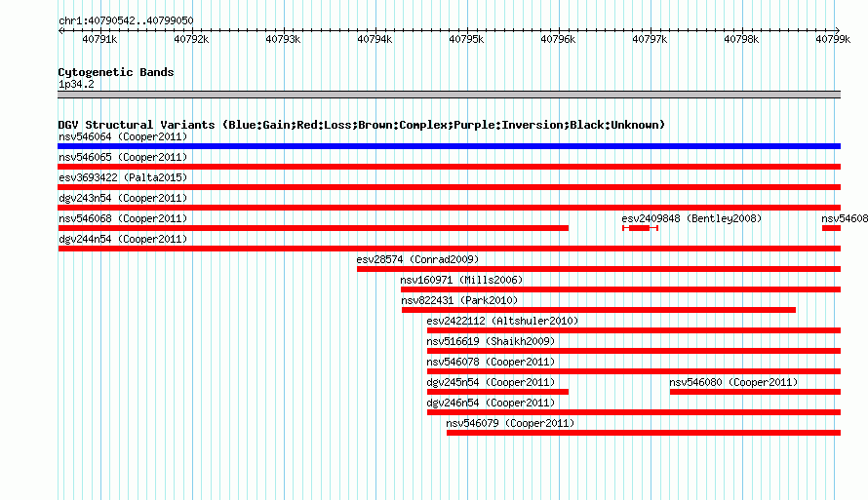Click the red bar under esv28574

tap(599, 269)
